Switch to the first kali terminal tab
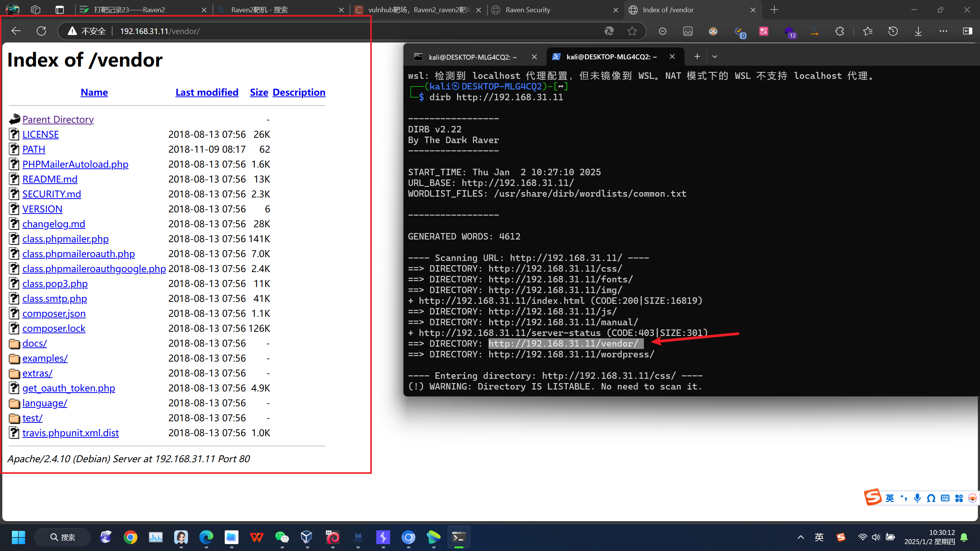 coord(472,57)
